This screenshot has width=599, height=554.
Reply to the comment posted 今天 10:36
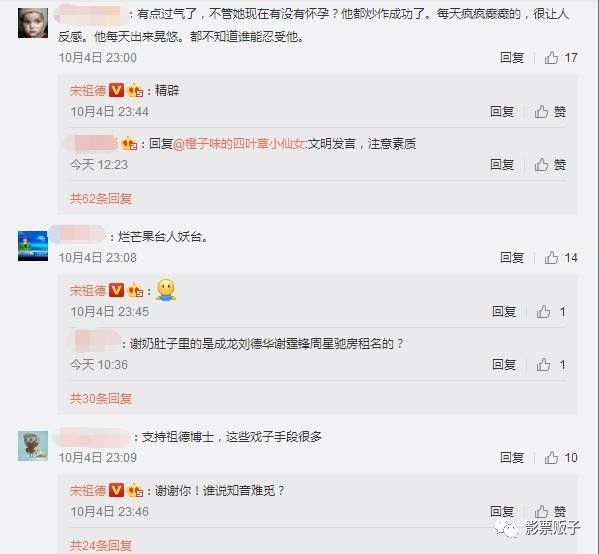point(504,364)
